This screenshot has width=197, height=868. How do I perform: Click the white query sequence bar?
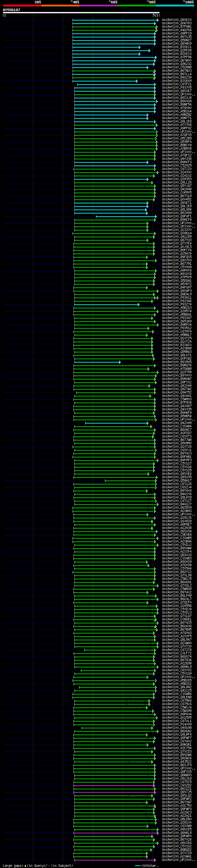tap(81, 12)
